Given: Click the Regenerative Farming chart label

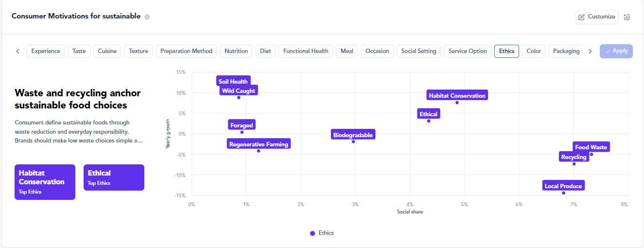Looking at the screenshot, I should pos(259,144).
